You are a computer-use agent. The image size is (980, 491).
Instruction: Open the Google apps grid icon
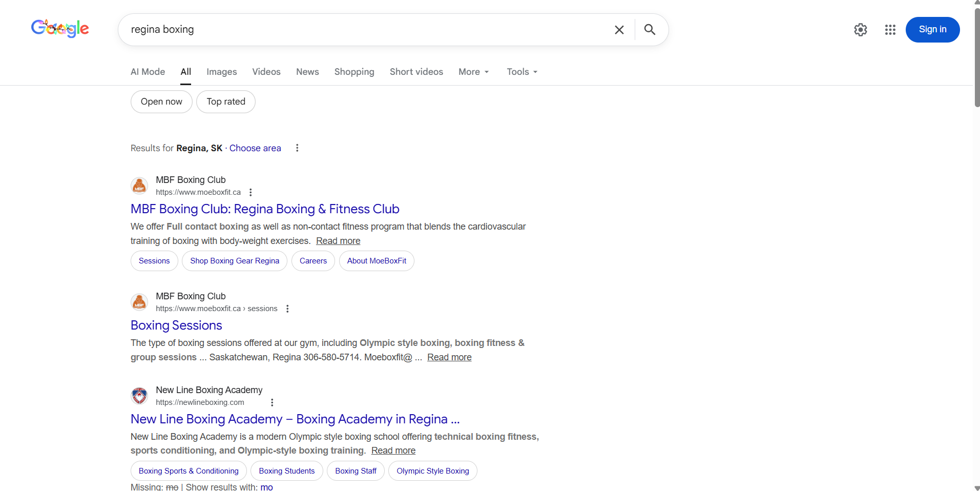tap(890, 30)
